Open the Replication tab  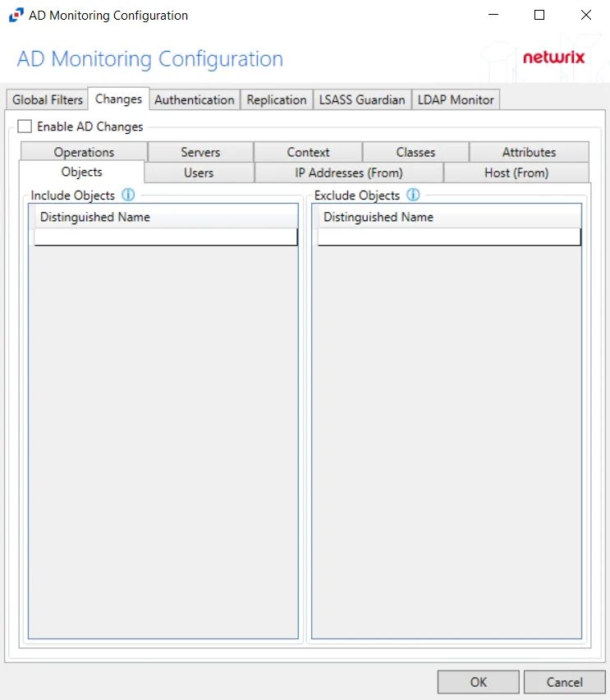(277, 99)
